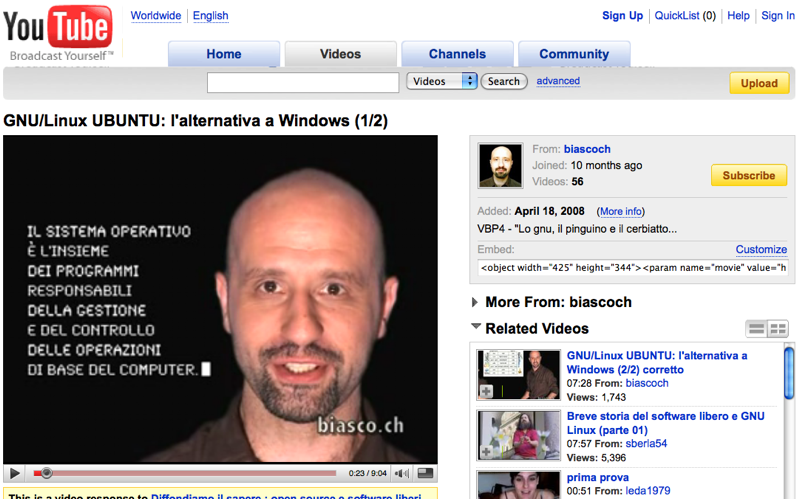Open Breve storia del software libero title
This screenshot has height=499, width=800.
(x=666, y=423)
